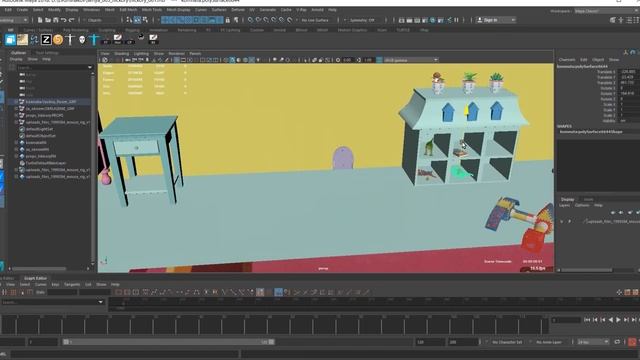Image resolution: width=640 pixels, height=360 pixels.
Task: Open the Graph Editor search dropdown arrow
Action: click(100, 302)
